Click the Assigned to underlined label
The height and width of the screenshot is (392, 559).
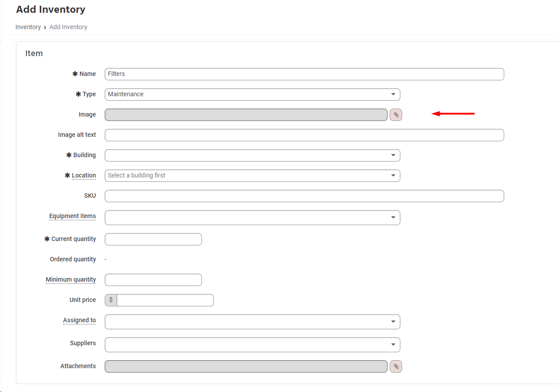80,320
